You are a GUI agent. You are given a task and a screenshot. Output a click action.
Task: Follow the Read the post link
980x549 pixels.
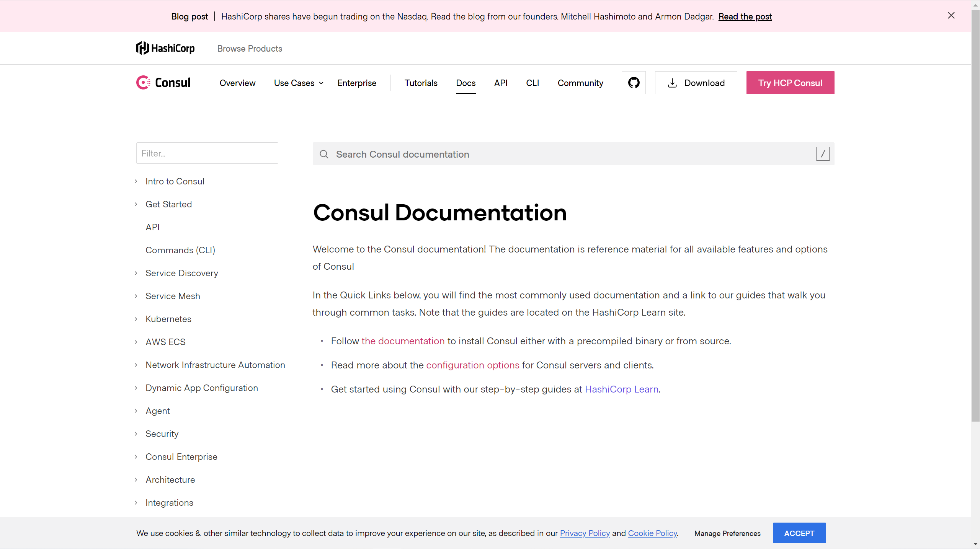[x=745, y=16]
